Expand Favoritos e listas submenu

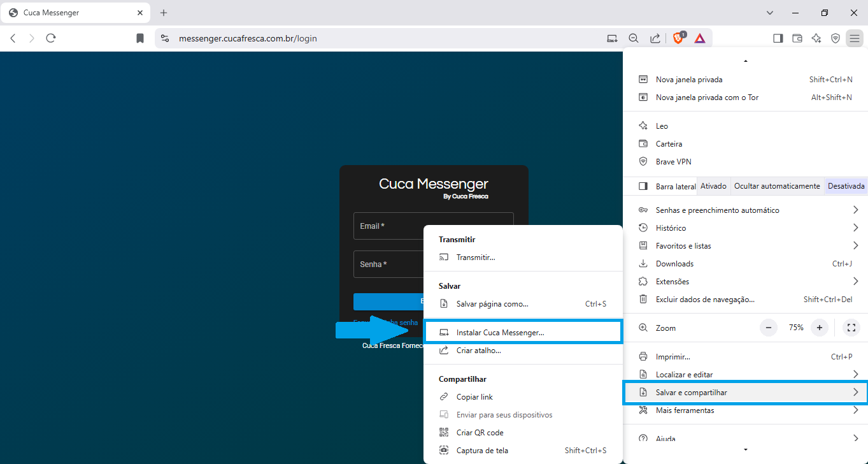click(x=745, y=246)
